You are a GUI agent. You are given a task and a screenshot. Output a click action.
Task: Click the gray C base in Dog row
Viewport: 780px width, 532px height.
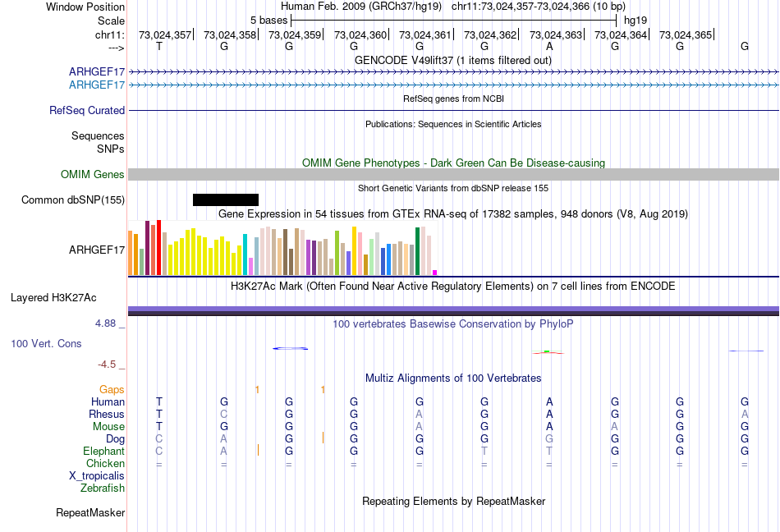pyautogui.click(x=159, y=439)
